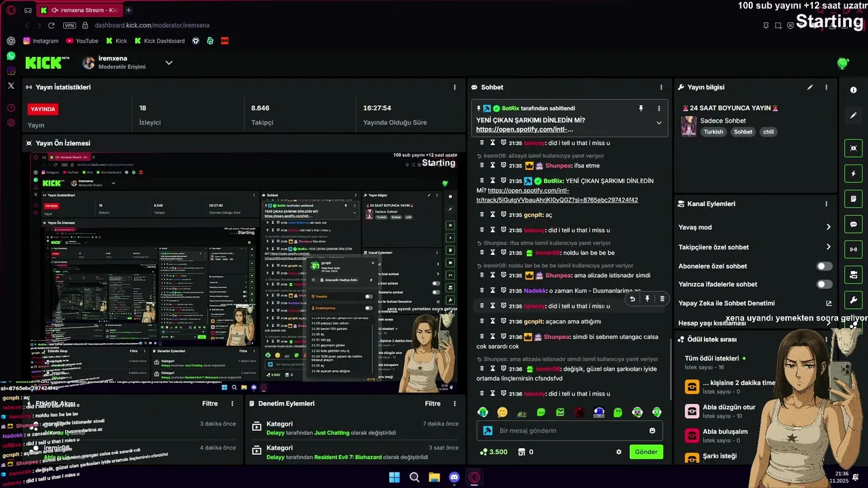The height and width of the screenshot is (488, 868).
Task: Delete the hovered message via floating trash icon
Action: pyautogui.click(x=662, y=299)
